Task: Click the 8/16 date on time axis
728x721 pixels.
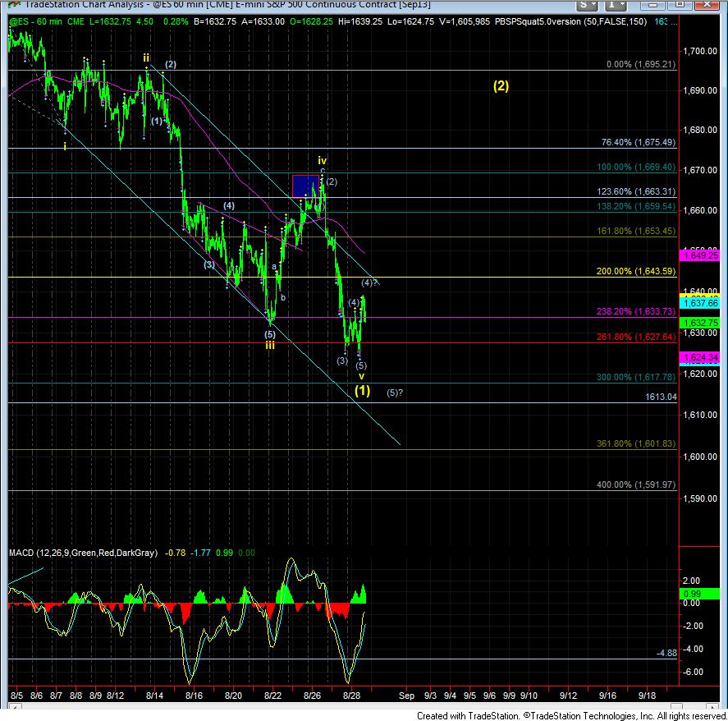Action: coord(194,696)
